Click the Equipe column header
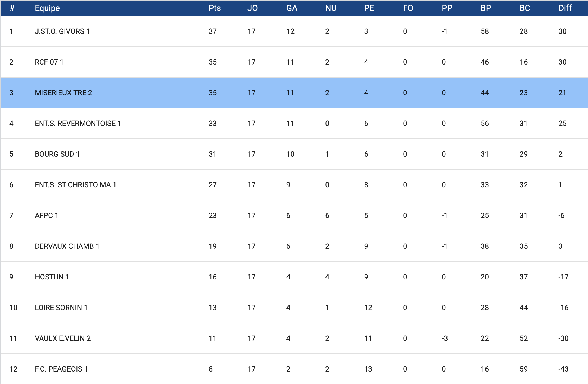588x384 pixels. click(x=47, y=8)
